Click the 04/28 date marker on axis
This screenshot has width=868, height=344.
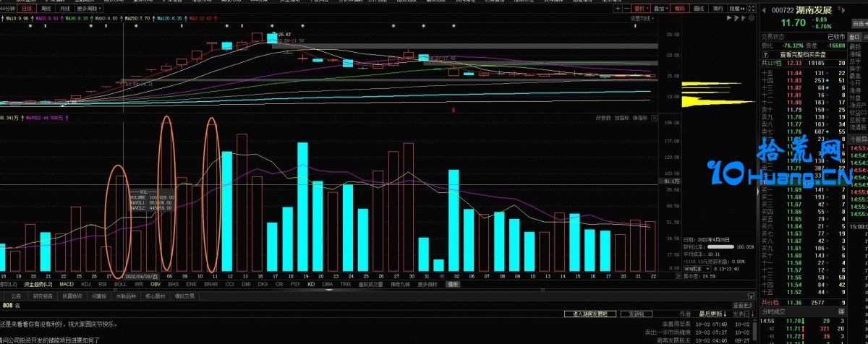(141, 276)
